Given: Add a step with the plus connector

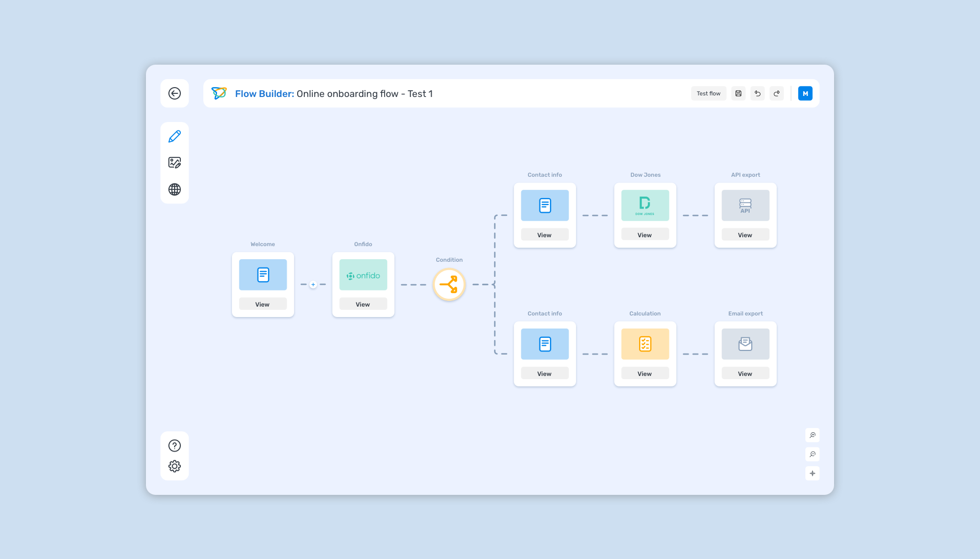Looking at the screenshot, I should pyautogui.click(x=313, y=285).
